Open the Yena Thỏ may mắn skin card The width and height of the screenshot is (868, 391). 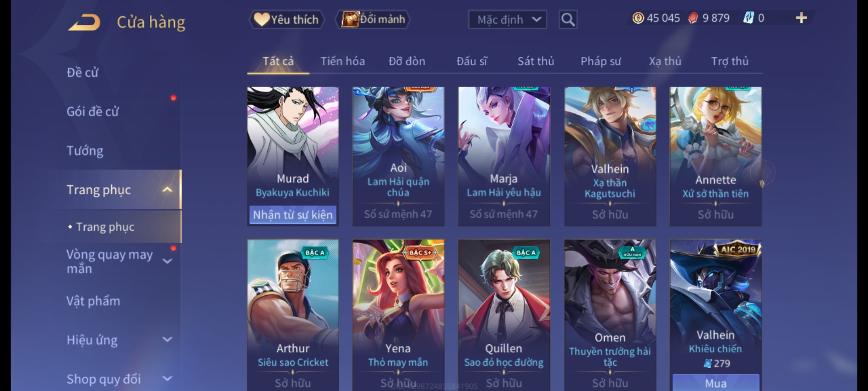pyautogui.click(x=398, y=315)
